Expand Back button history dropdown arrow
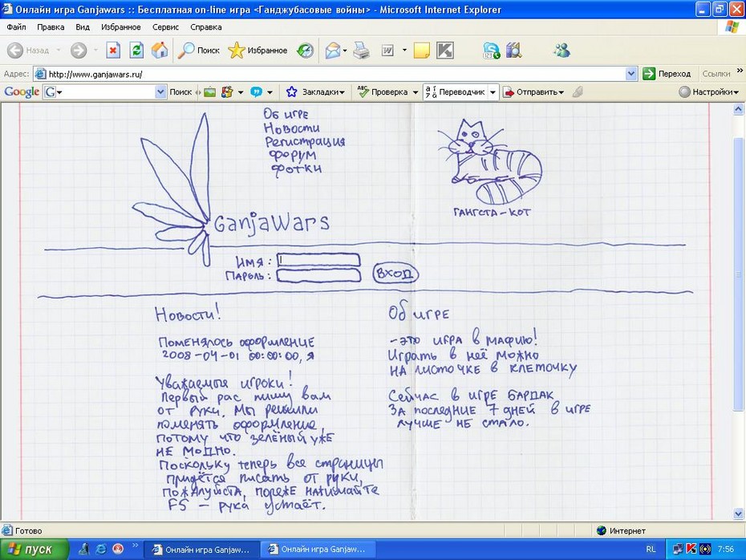The image size is (746, 560). click(58, 50)
